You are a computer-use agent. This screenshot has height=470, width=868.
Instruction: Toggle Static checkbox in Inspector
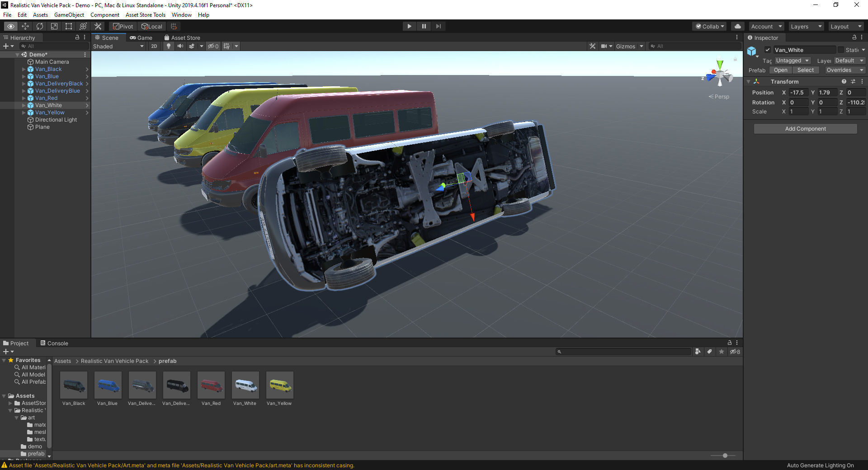pyautogui.click(x=841, y=50)
